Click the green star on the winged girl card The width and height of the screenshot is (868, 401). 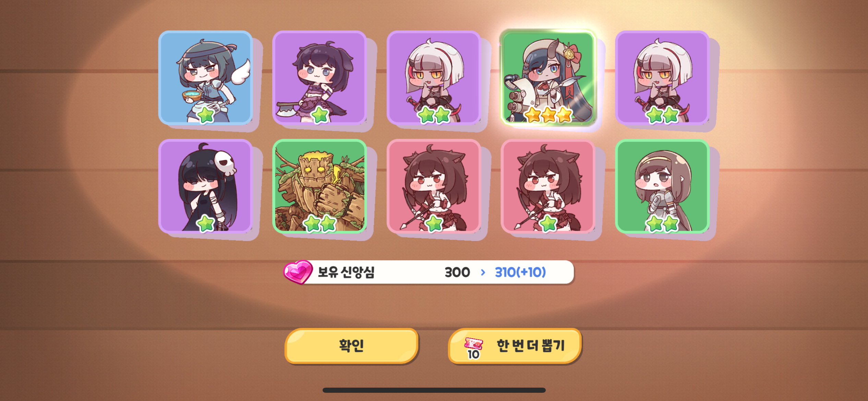206,115
